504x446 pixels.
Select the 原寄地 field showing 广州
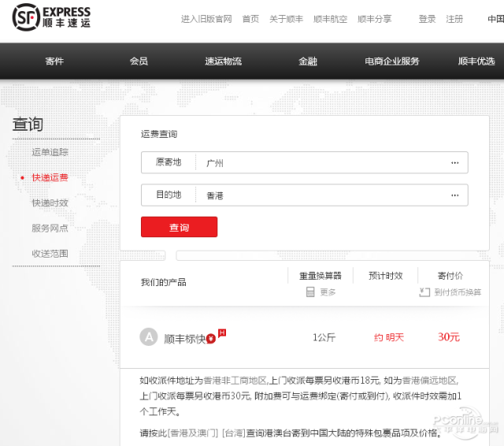coord(305,162)
